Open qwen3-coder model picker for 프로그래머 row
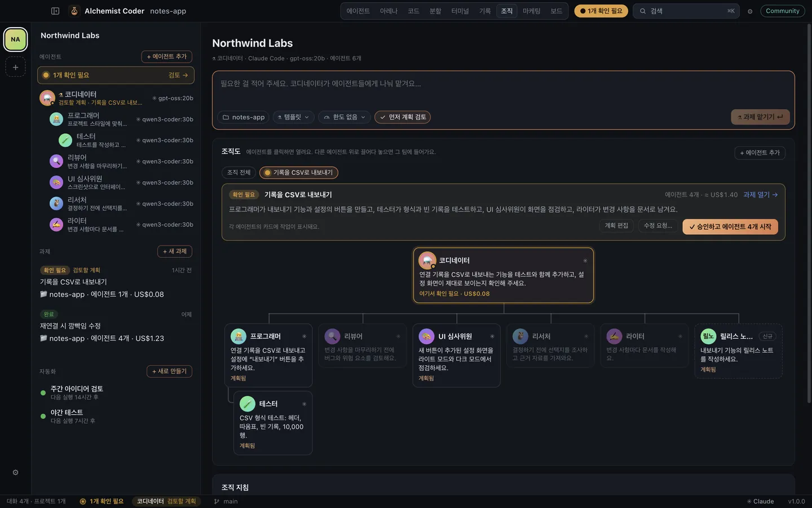The height and width of the screenshot is (508, 812). coord(165,119)
